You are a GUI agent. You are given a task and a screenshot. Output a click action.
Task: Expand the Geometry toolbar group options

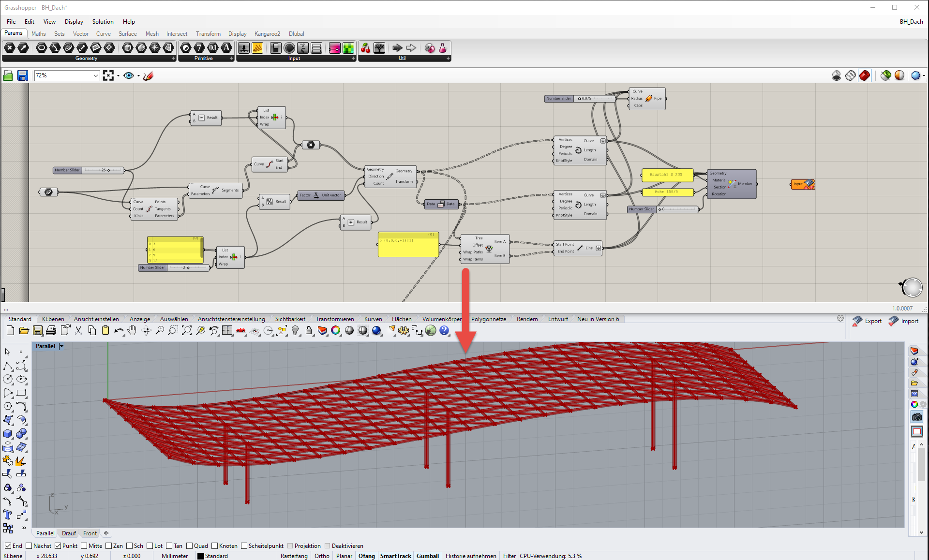point(173,58)
